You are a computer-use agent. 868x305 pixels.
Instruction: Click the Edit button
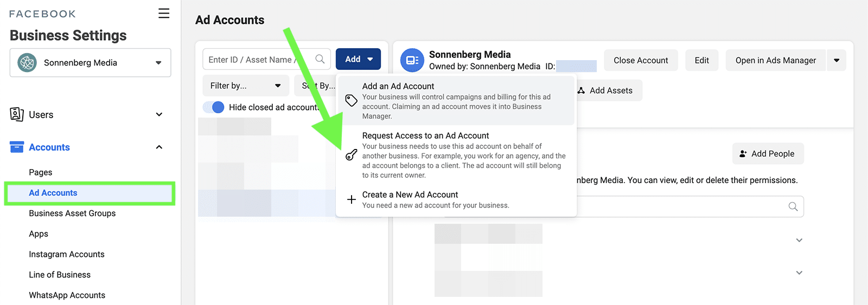coord(702,60)
